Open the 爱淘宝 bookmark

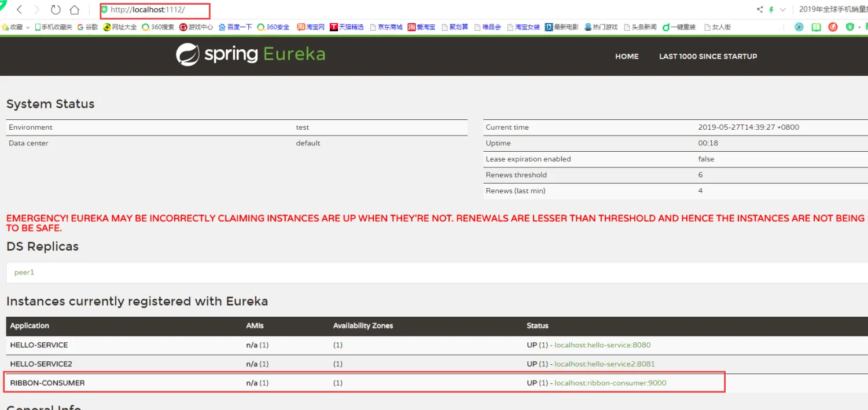click(x=421, y=27)
